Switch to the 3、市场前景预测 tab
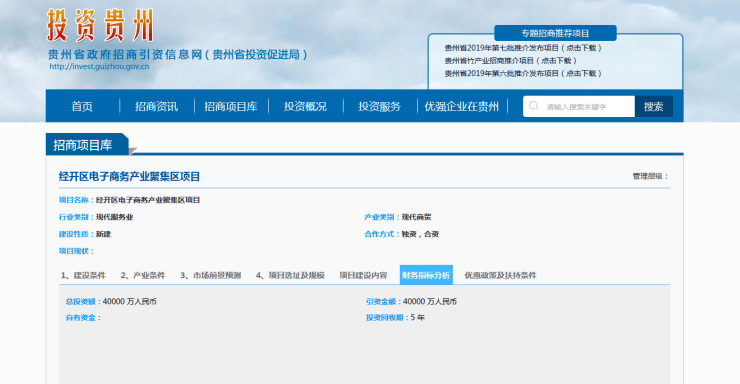 (210, 275)
